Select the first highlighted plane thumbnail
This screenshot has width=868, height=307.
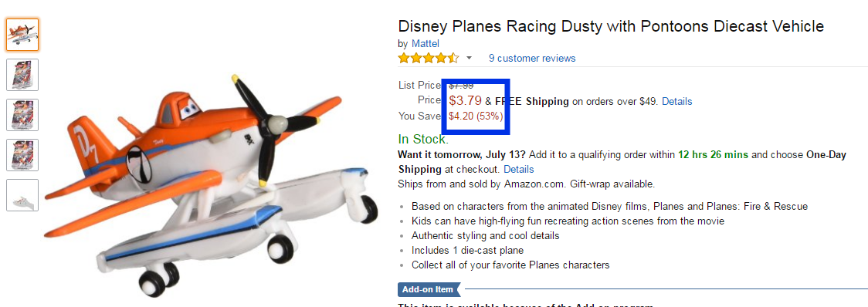tap(22, 34)
